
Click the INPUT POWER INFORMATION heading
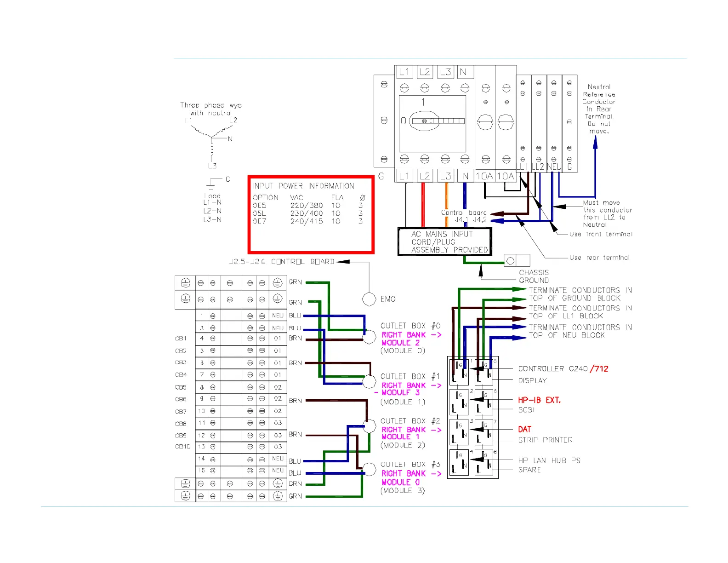tap(303, 186)
